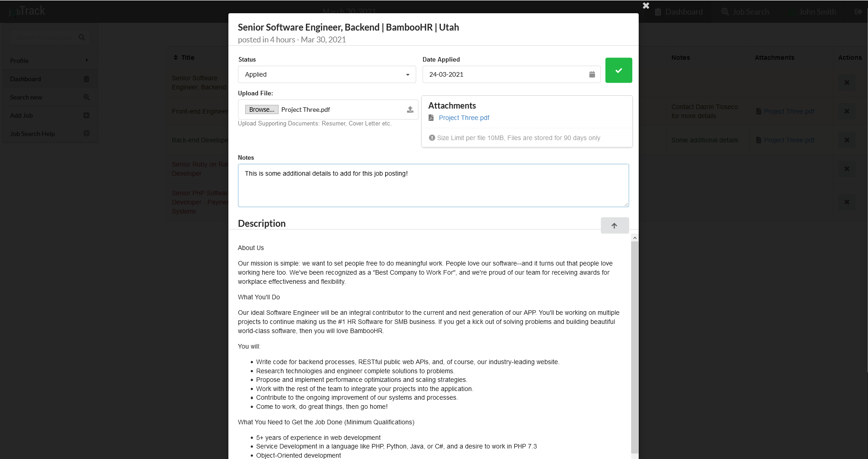Open Project Three.pdf in Contact Dazrin row
Image resolution: width=868 pixels, height=459 pixels.
pyautogui.click(x=789, y=111)
